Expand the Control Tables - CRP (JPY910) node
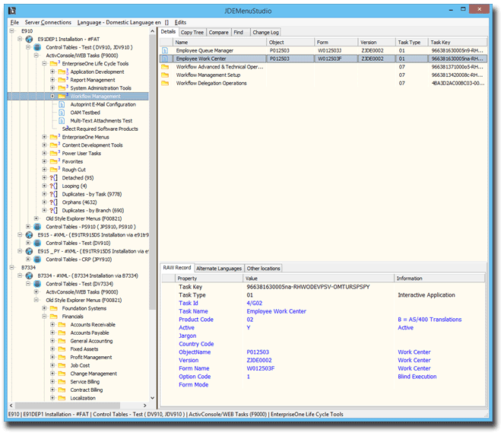Screen dimensions: 504x433 [28, 259]
